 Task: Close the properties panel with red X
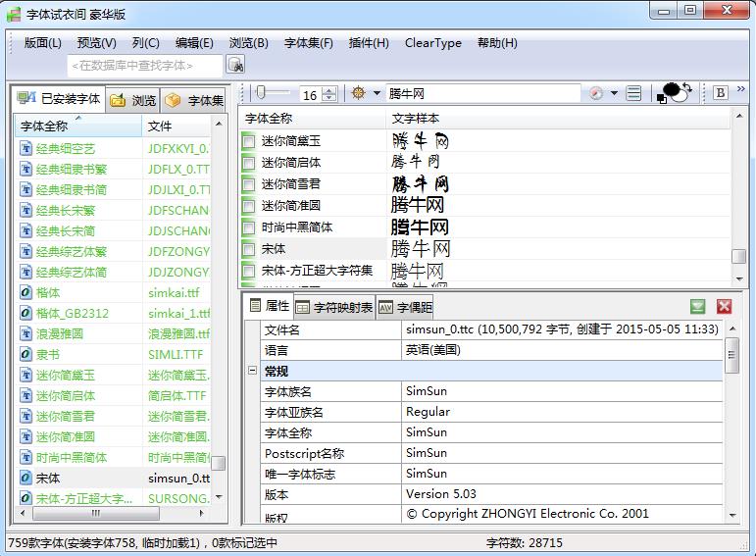(x=725, y=307)
